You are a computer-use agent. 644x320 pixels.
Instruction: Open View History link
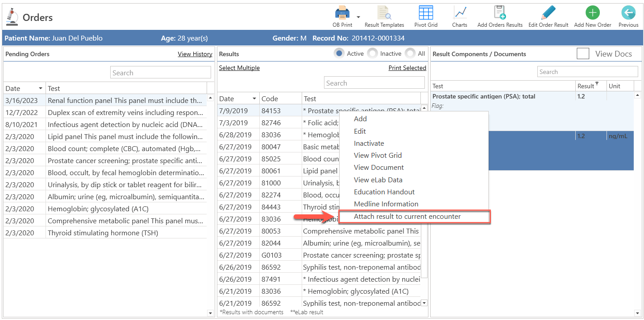coord(195,54)
